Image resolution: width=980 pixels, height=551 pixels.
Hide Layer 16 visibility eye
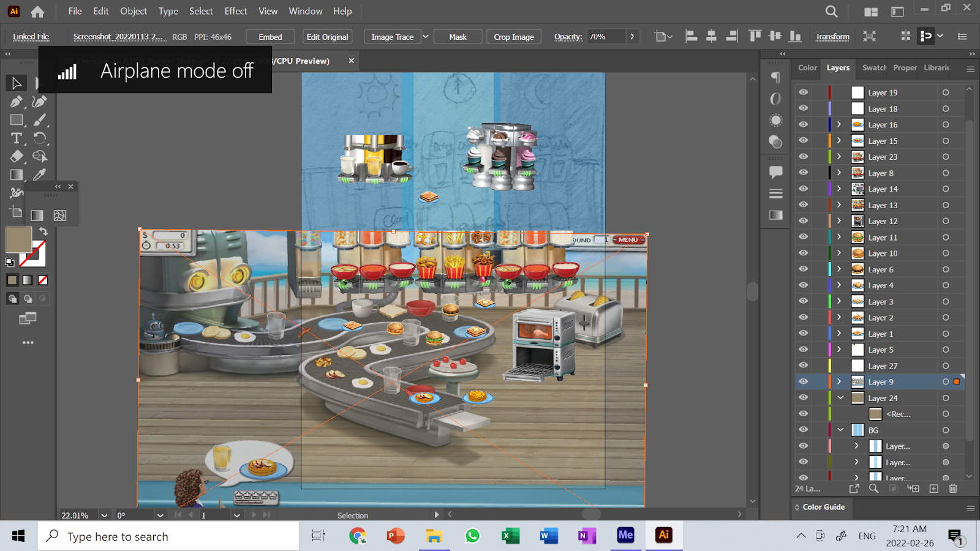[804, 124]
